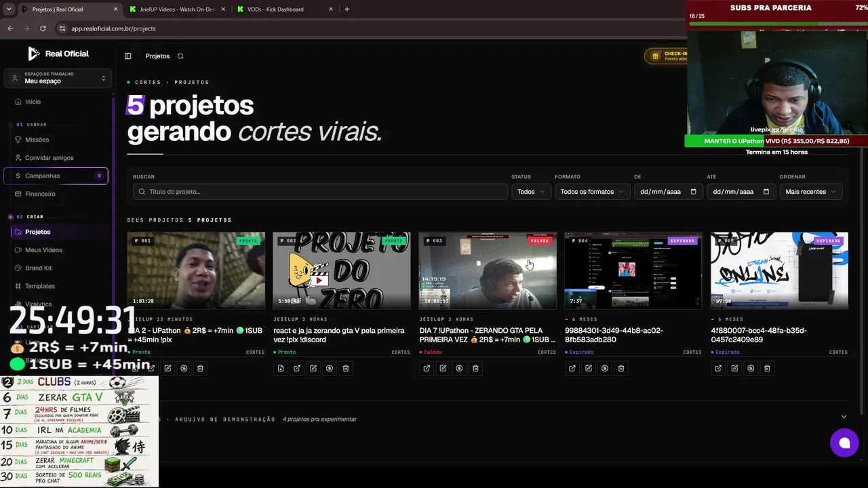Viewport: 868px width, 488px height.
Task: Click coin icon on DIA 7 project
Action: [x=459, y=368]
